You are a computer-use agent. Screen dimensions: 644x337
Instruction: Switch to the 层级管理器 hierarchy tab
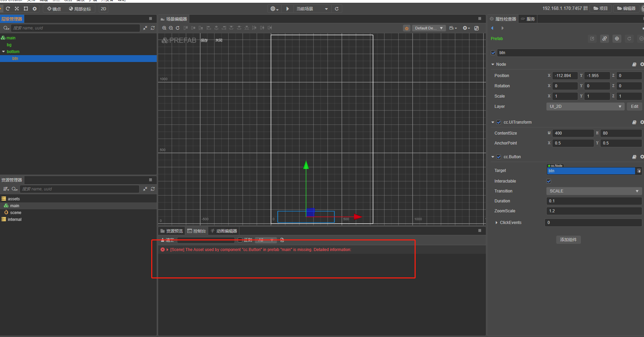pos(12,19)
